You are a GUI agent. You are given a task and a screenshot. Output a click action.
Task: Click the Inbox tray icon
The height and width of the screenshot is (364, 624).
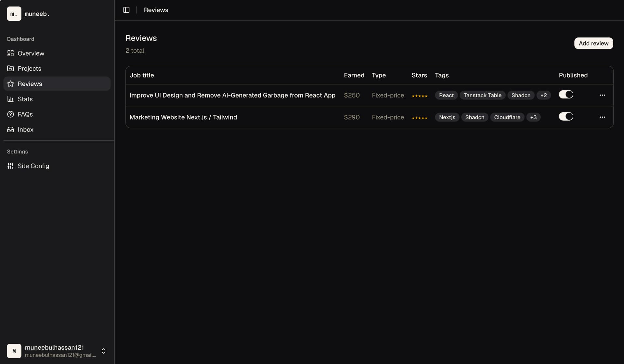[x=10, y=130]
